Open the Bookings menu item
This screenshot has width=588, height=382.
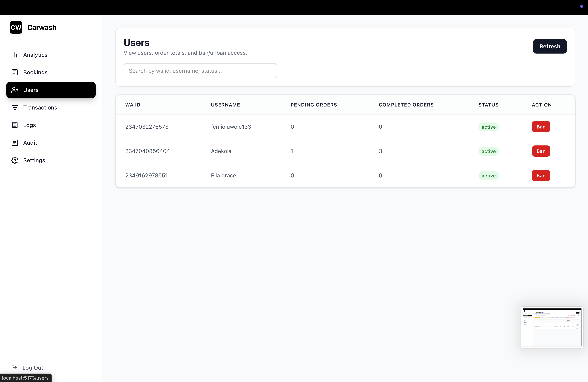(x=35, y=72)
